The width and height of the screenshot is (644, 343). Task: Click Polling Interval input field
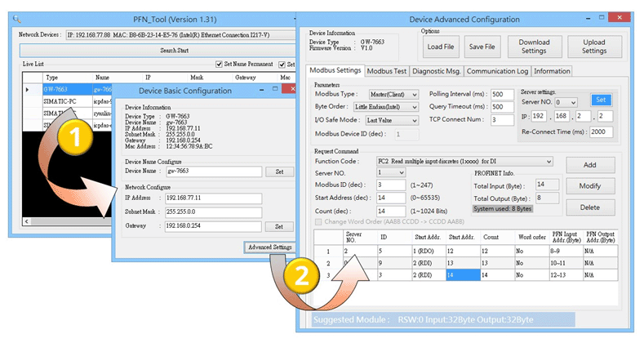[502, 95]
